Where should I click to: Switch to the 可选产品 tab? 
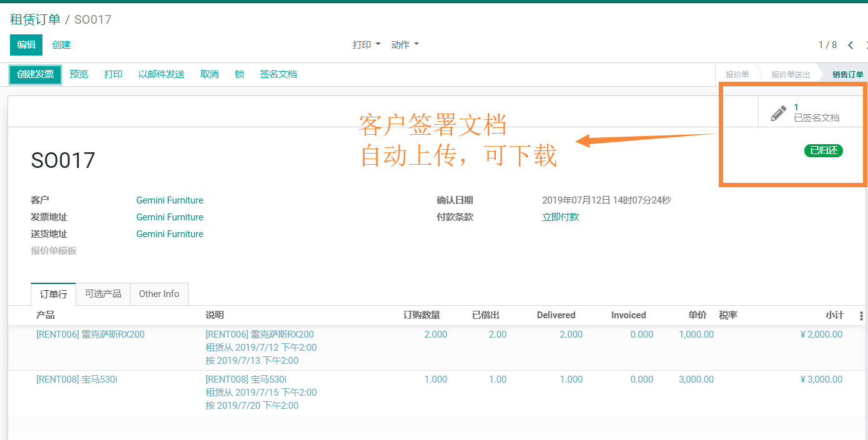[103, 294]
